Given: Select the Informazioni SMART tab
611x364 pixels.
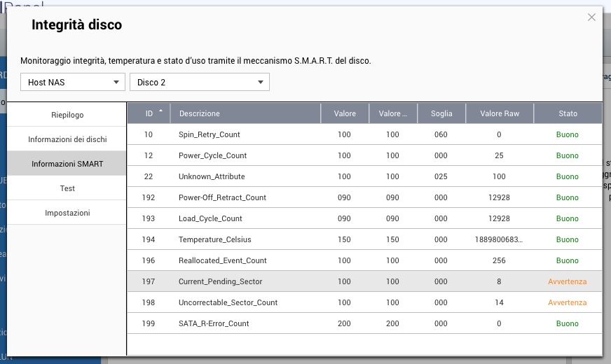Looking at the screenshot, I should click(67, 164).
